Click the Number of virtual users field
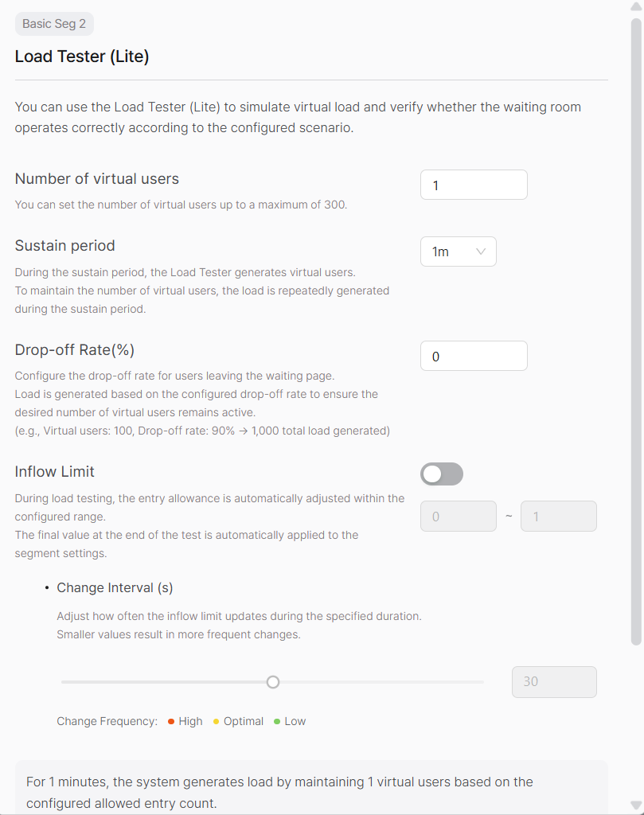This screenshot has width=644, height=815. pos(474,184)
